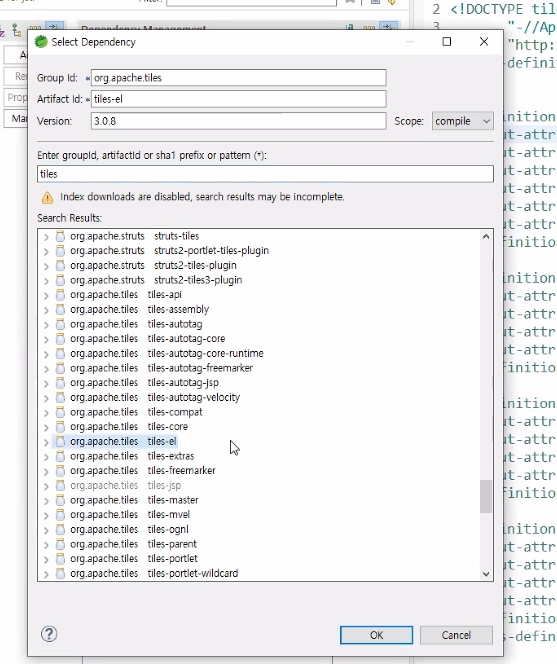Click the search results scrollbar thumb
Viewport: 557px width, 664px height.
coord(486,496)
